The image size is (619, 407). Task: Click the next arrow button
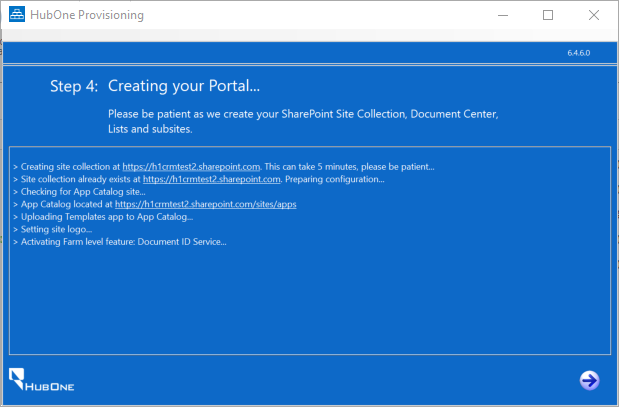[589, 379]
